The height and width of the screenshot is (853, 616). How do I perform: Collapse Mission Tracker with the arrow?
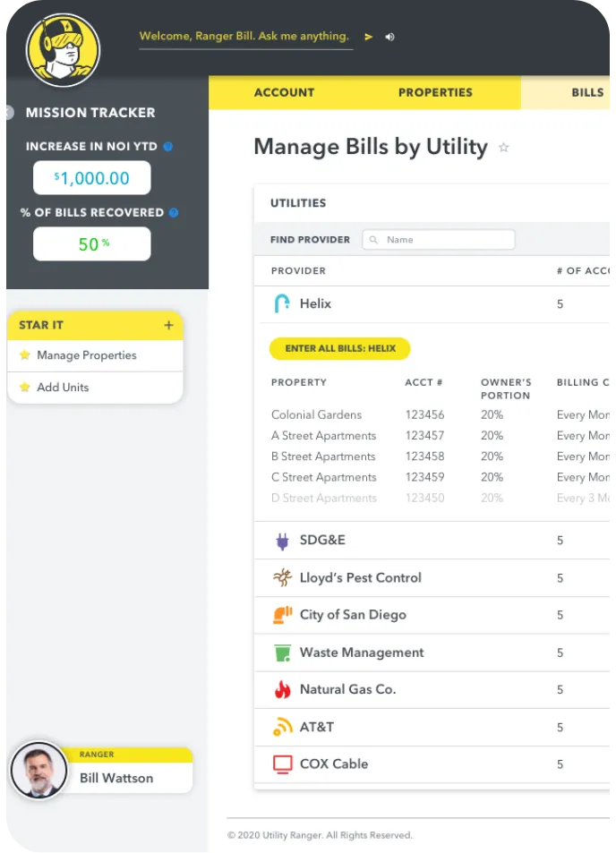[x=8, y=112]
